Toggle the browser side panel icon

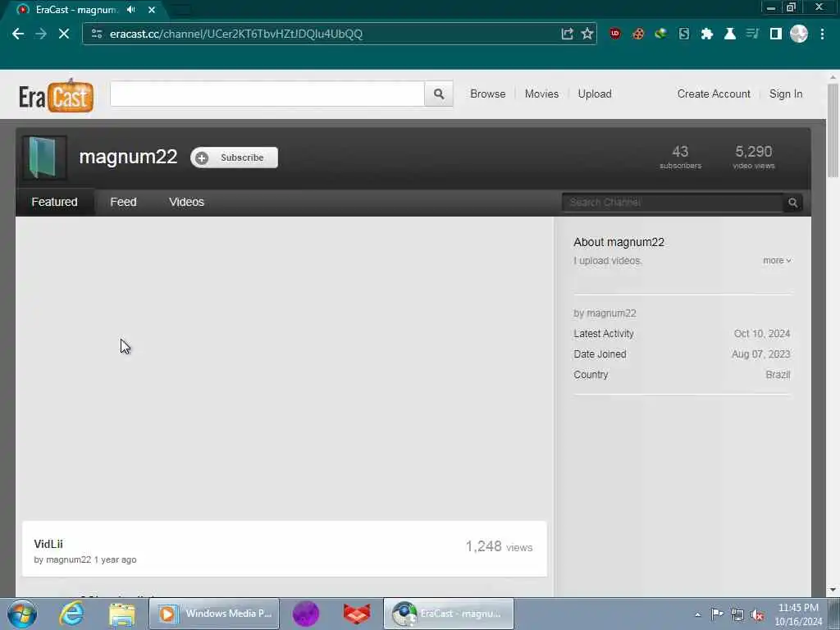click(x=776, y=34)
